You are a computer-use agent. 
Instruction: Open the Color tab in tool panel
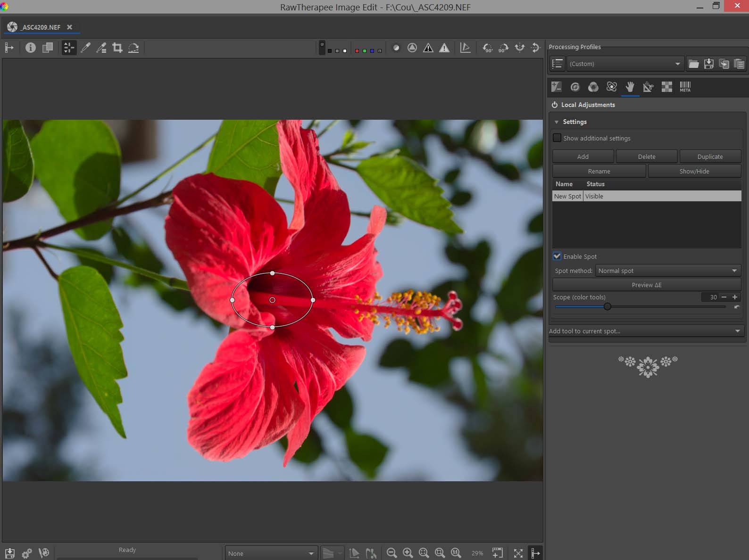click(x=593, y=87)
